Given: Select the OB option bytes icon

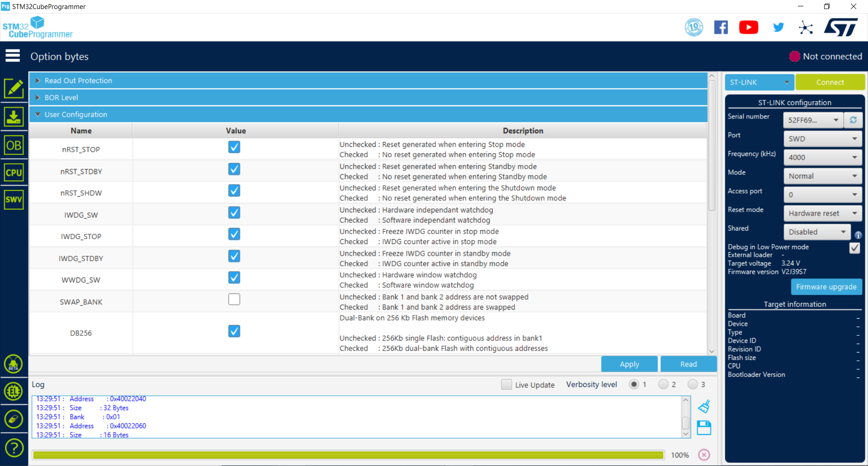Looking at the screenshot, I should pyautogui.click(x=14, y=146).
